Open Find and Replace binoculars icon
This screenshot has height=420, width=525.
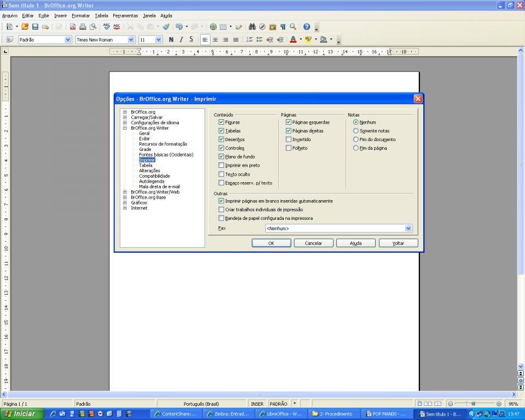click(252, 27)
